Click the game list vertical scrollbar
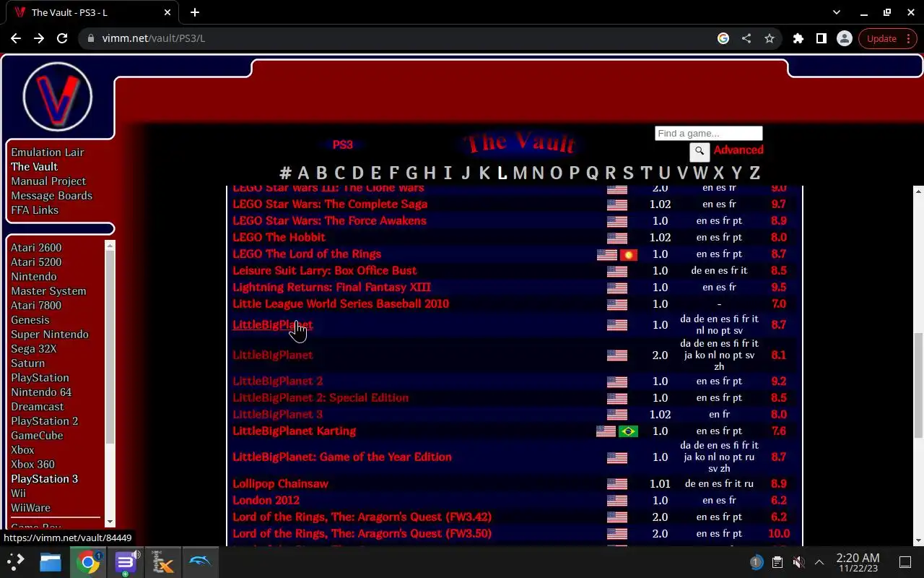The image size is (924, 578). pos(918,384)
